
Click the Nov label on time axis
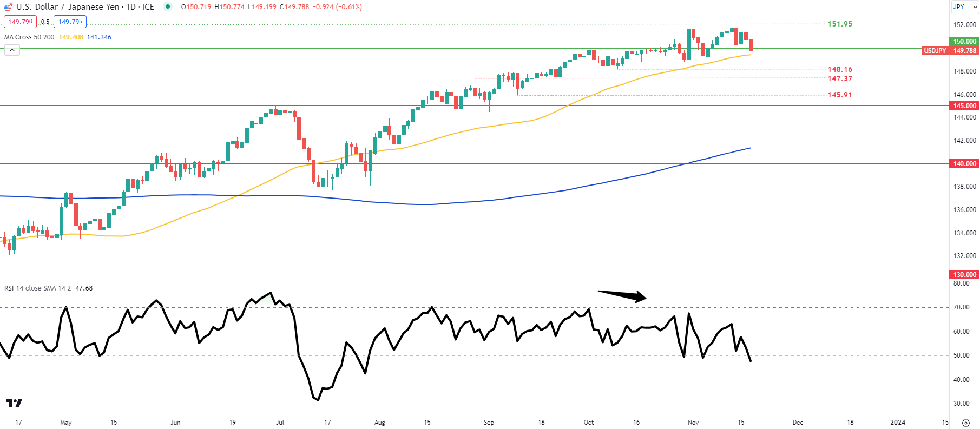pos(693,423)
